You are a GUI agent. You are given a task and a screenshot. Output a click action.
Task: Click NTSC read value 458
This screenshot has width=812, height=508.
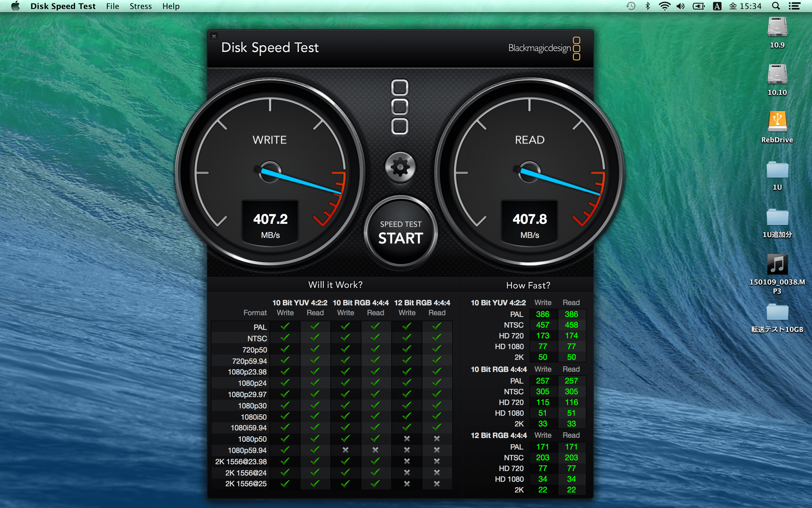571,325
